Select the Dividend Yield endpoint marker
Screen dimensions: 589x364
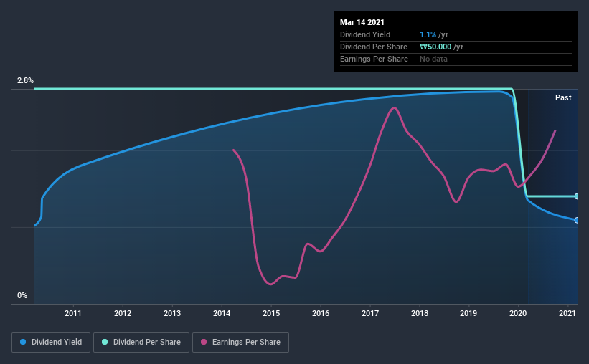pos(577,220)
